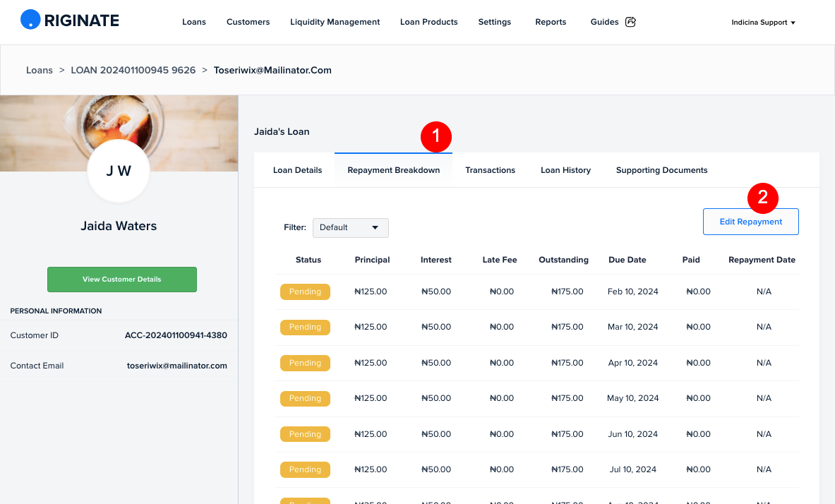The height and width of the screenshot is (504, 835).
Task: Open Loan Products menu
Action: click(x=428, y=22)
